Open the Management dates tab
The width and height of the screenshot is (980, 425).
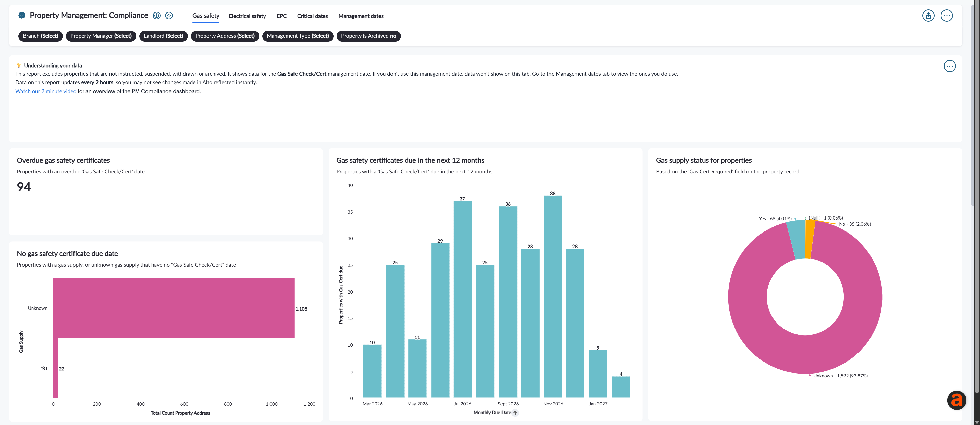(361, 16)
